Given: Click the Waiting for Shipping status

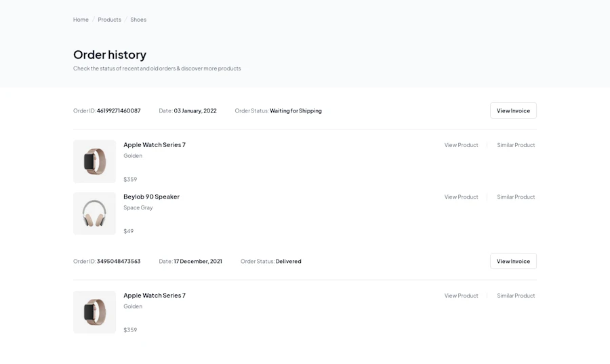Looking at the screenshot, I should click(296, 110).
